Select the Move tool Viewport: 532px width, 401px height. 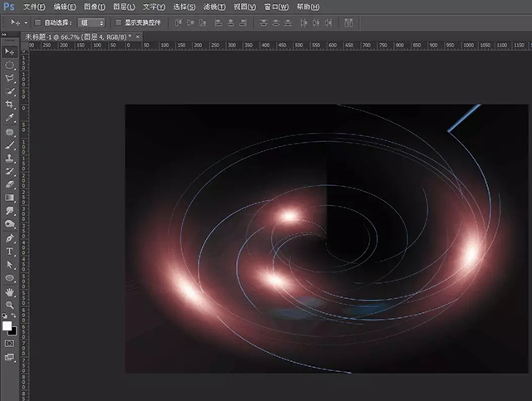[x=10, y=51]
